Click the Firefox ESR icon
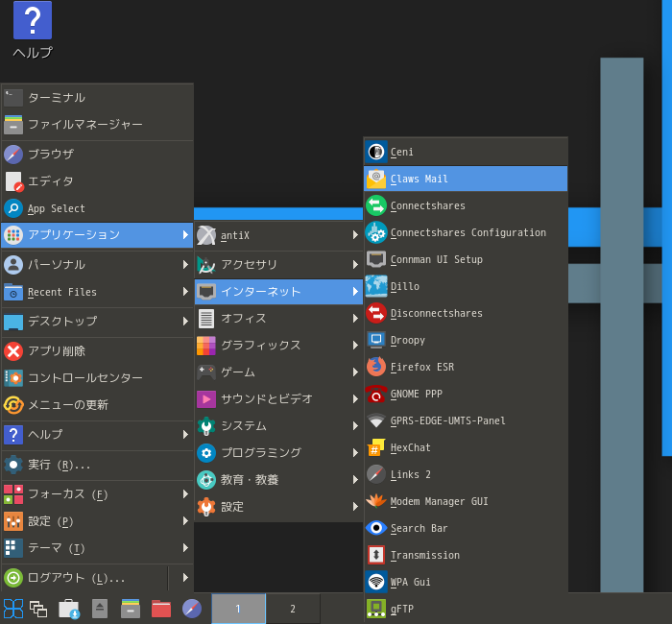 click(x=376, y=367)
